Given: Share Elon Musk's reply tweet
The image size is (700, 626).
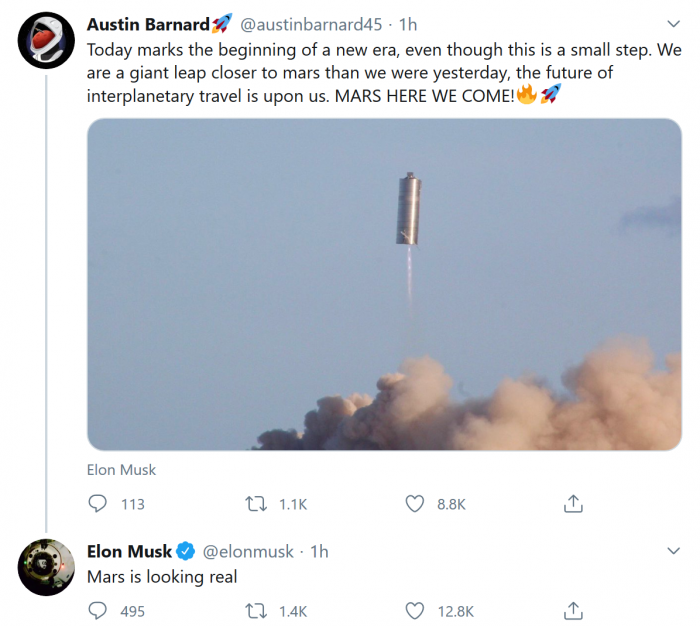Looking at the screenshot, I should click(574, 610).
